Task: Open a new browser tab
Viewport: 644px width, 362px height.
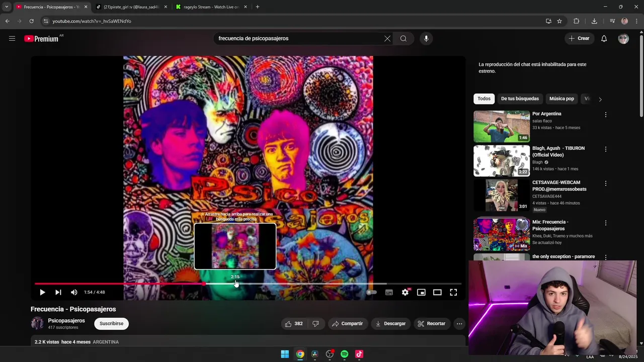Action: pos(257,7)
